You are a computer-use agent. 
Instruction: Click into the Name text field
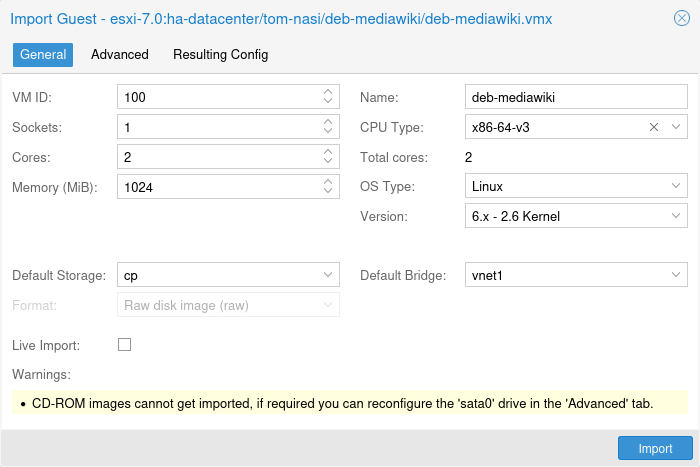[576, 97]
